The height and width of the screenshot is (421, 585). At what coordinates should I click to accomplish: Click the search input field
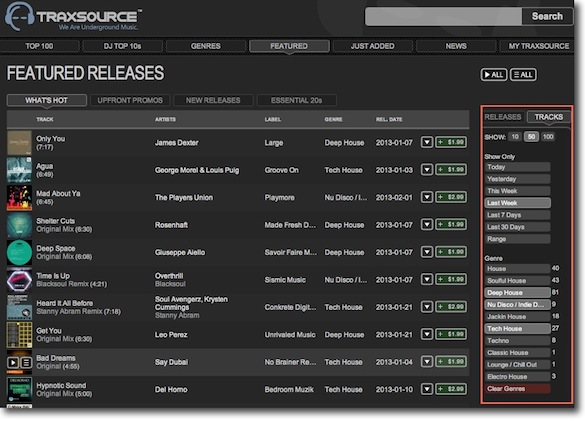coord(443,16)
